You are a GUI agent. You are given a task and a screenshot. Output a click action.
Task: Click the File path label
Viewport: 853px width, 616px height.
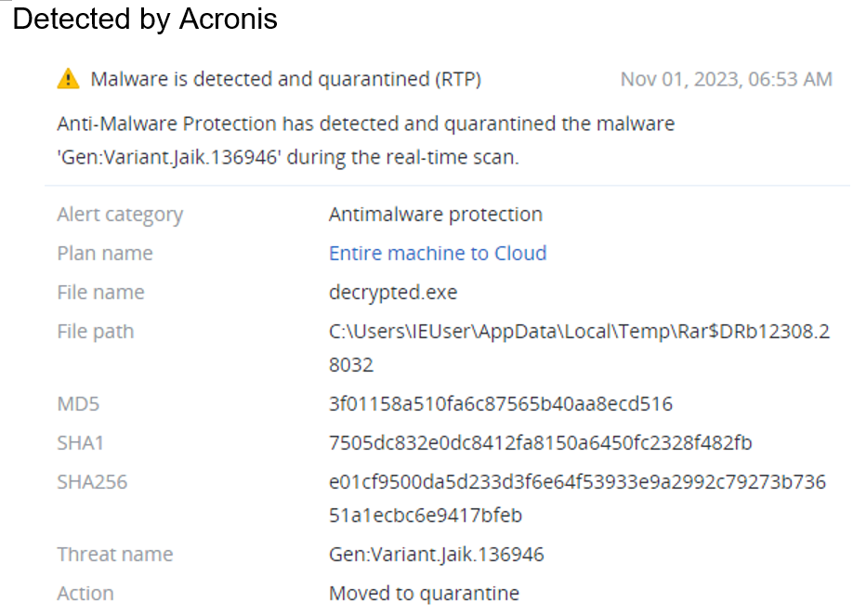click(x=95, y=332)
